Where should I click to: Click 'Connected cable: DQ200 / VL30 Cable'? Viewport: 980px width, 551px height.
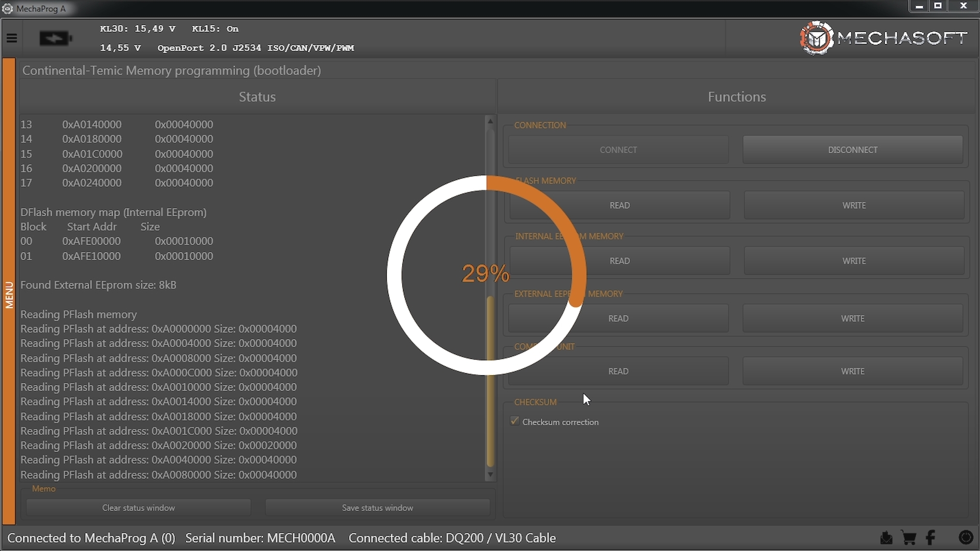pos(452,538)
